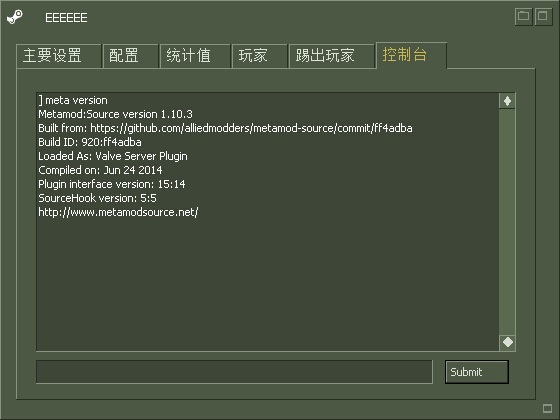Click the github.com commit URL line

(x=225, y=128)
